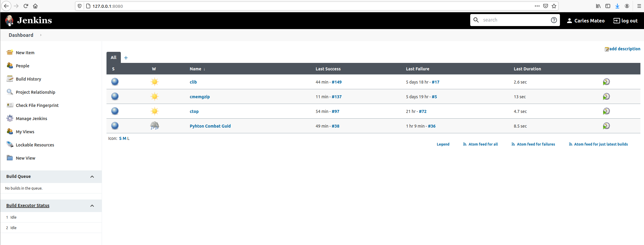Click the blue status ball for clib
Image resolution: width=644 pixels, height=245 pixels.
point(115,82)
